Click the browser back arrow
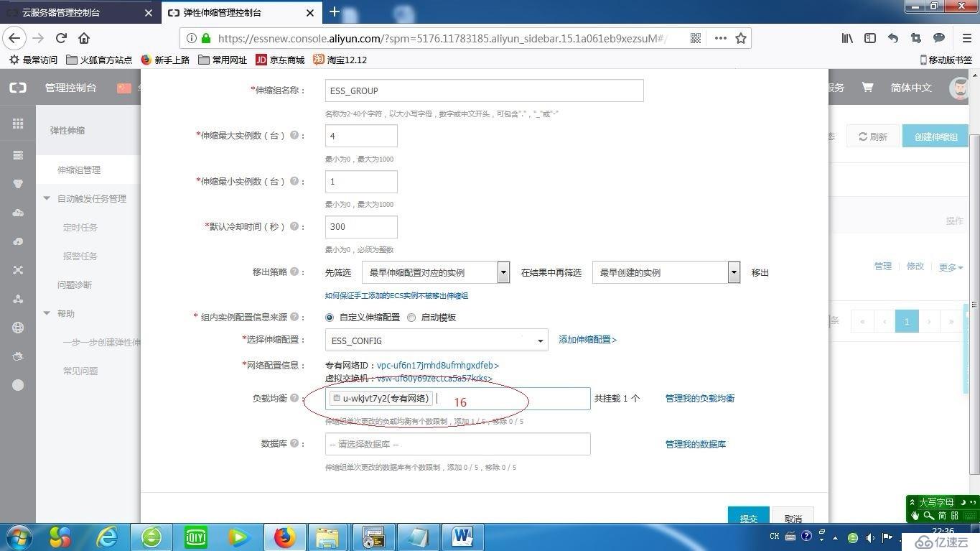980x551 pixels. (x=14, y=38)
